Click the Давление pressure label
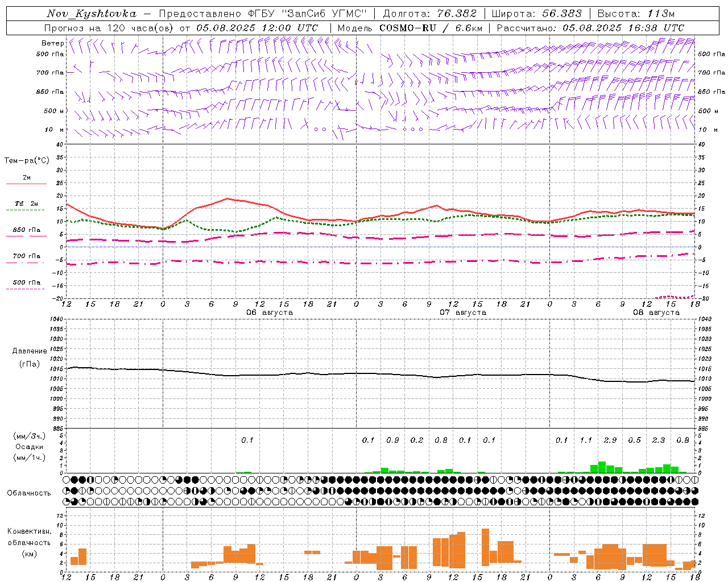This screenshot has height=582, width=728. point(30,351)
